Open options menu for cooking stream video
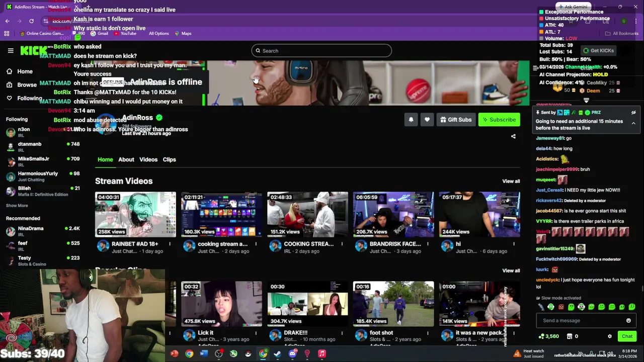The height and width of the screenshot is (362, 644). click(x=256, y=244)
